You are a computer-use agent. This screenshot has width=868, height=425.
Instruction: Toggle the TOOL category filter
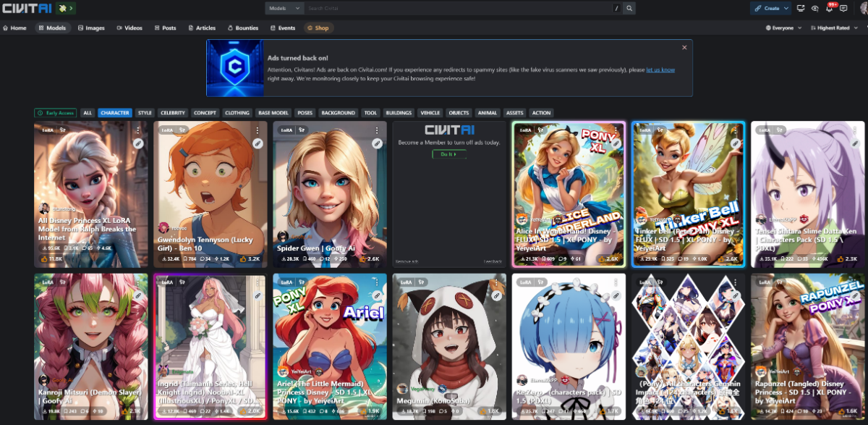371,113
